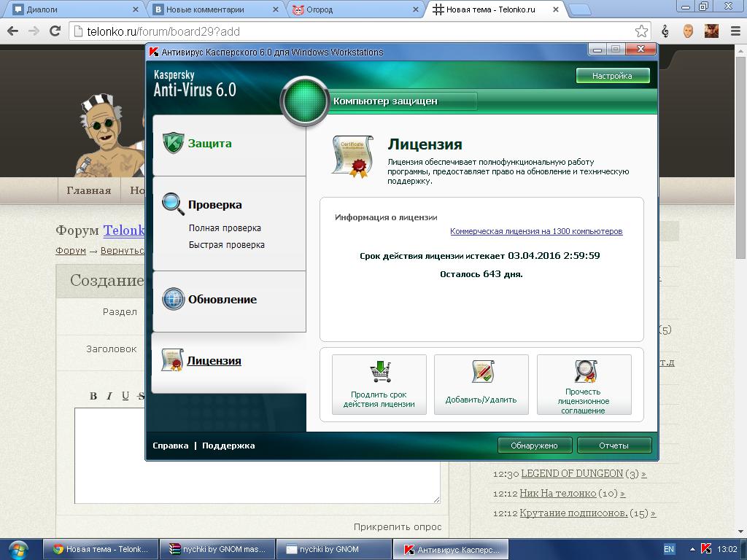
Task: Open a new Chrome tab
Action: [x=580, y=9]
